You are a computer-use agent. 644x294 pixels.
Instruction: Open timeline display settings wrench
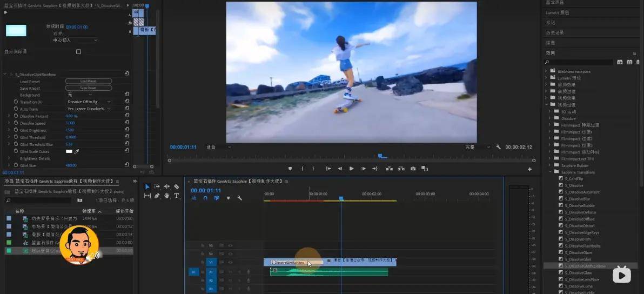tap(240, 198)
